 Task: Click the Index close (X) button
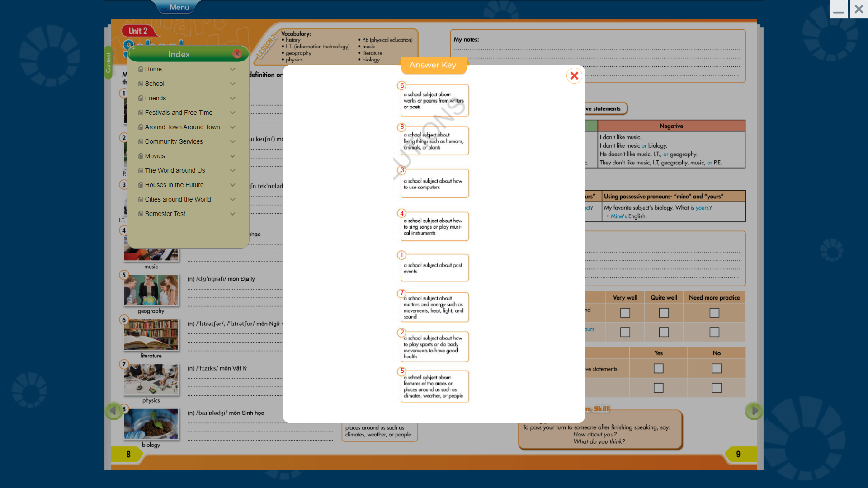click(x=237, y=54)
